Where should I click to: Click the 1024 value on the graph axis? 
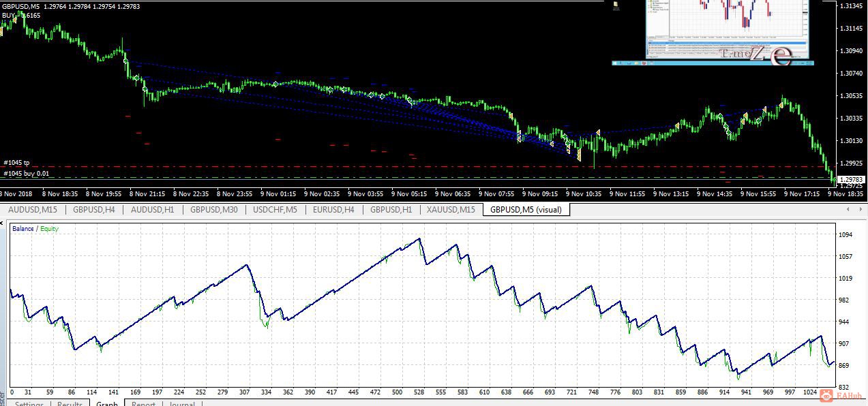810,392
